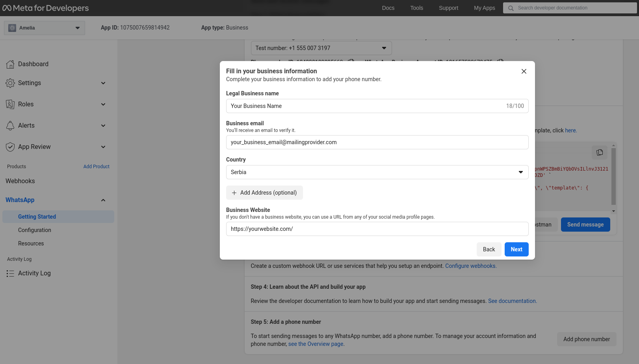Click the Alerts bell icon
The height and width of the screenshot is (364, 639).
(x=10, y=126)
